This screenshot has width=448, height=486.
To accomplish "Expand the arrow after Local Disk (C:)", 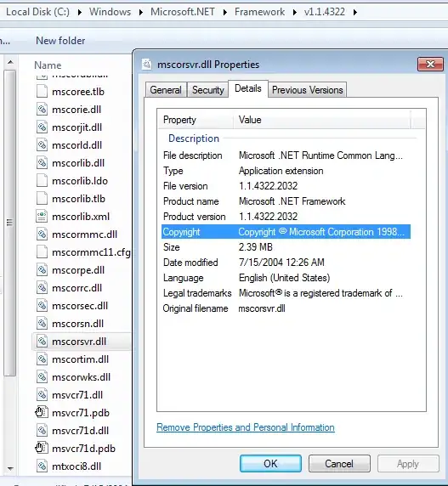I will pyautogui.click(x=80, y=13).
